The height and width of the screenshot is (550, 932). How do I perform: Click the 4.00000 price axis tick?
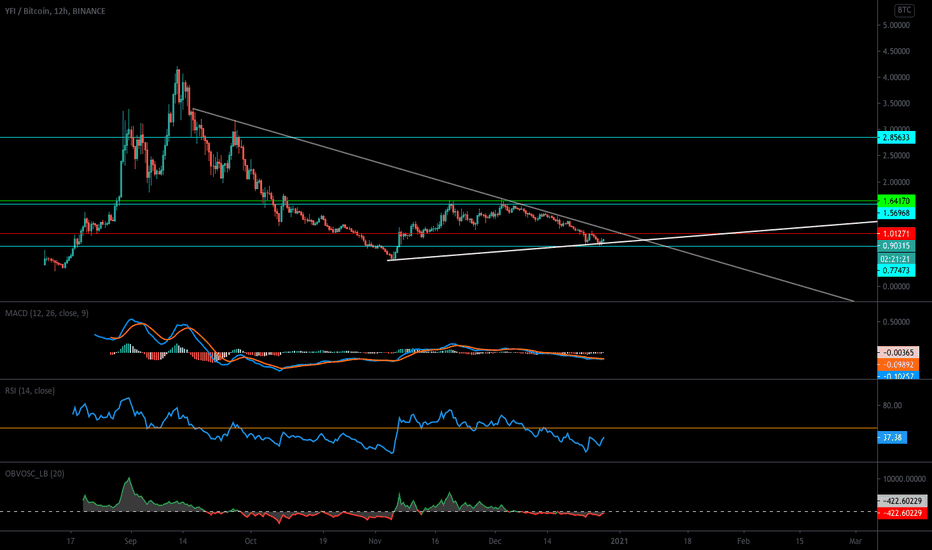(896, 77)
